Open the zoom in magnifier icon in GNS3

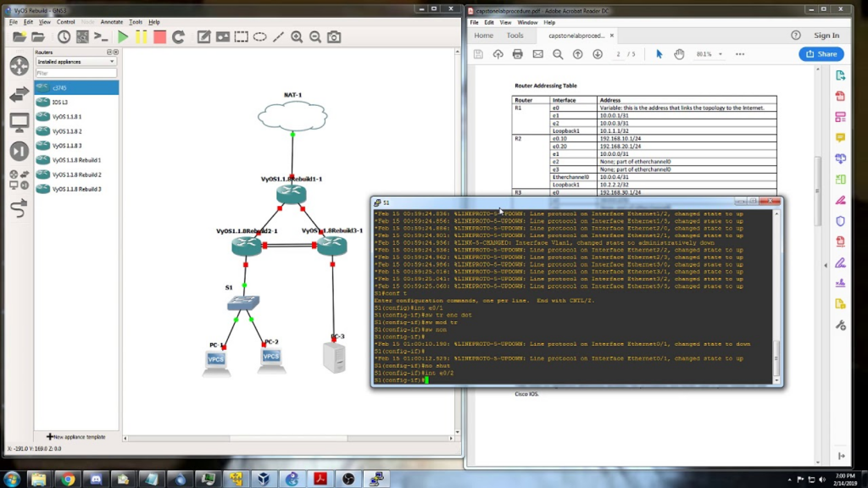tap(297, 38)
